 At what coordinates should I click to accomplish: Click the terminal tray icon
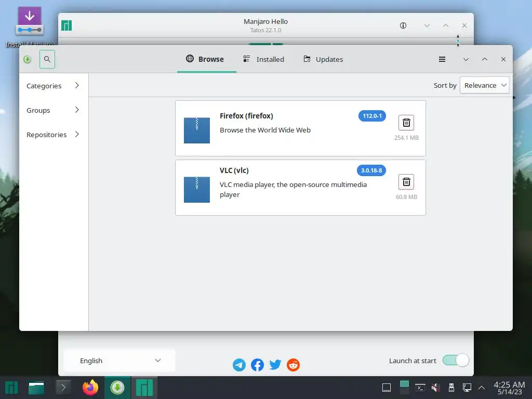point(420,388)
